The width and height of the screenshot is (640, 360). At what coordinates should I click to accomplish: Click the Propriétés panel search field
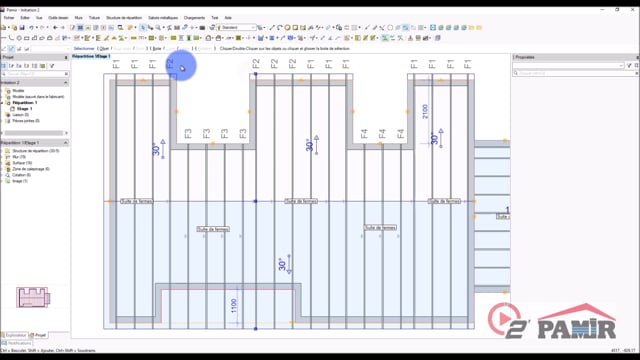point(575,73)
